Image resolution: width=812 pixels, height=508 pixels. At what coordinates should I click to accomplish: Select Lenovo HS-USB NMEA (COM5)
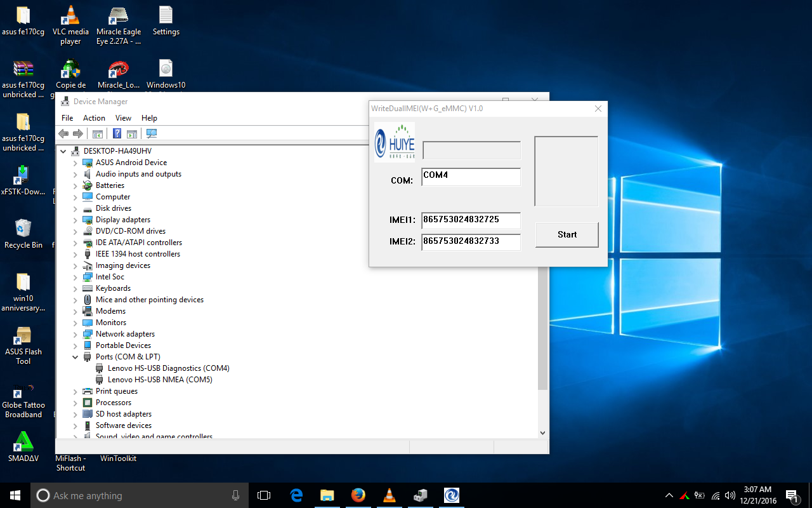[160, 380]
